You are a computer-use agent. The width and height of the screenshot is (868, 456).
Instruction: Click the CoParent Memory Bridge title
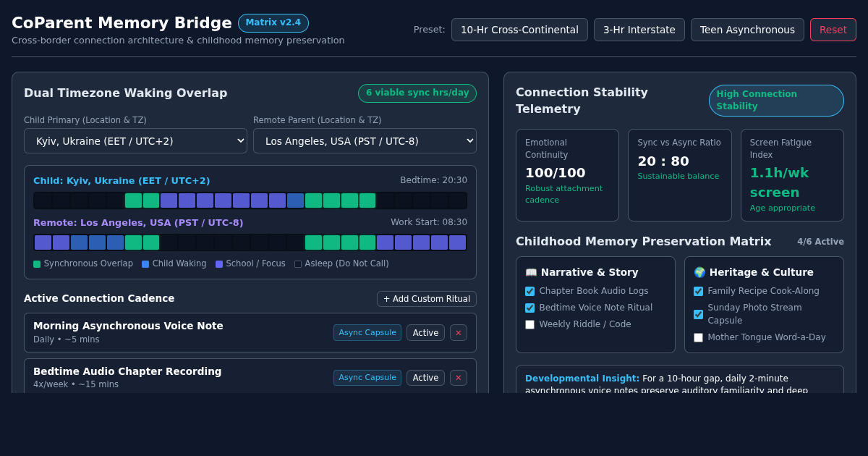pyautogui.click(x=122, y=23)
